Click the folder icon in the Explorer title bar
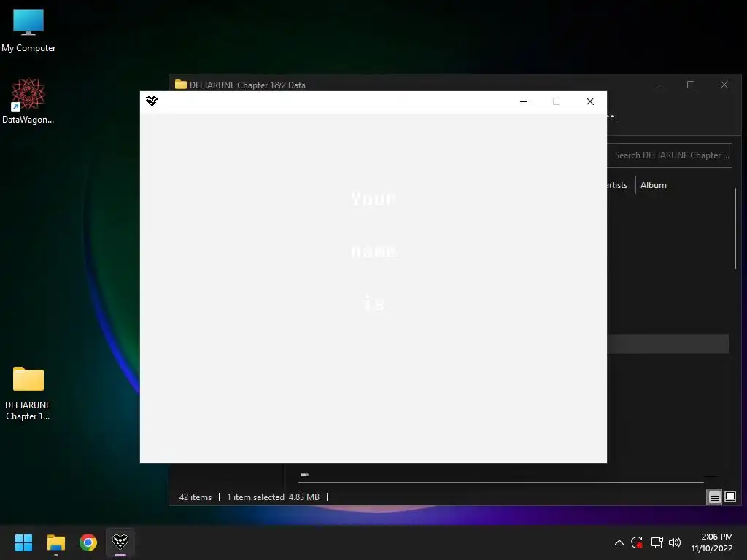This screenshot has height=560, width=747. click(181, 85)
